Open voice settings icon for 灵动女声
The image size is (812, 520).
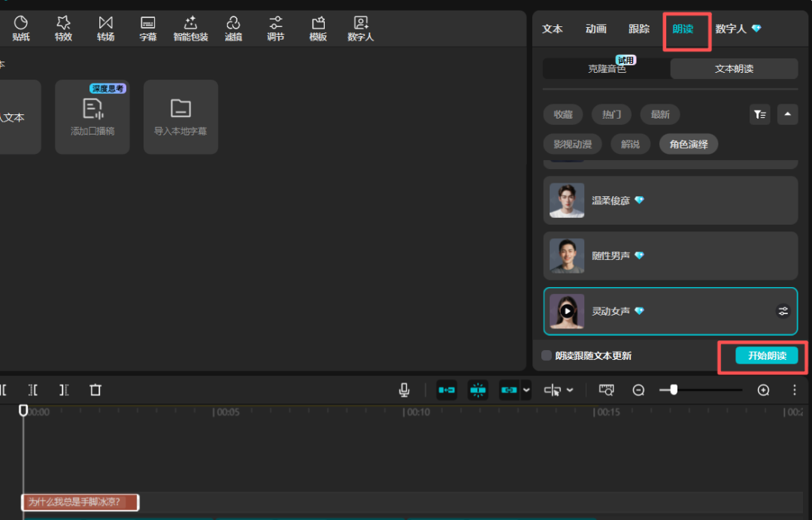coord(783,311)
